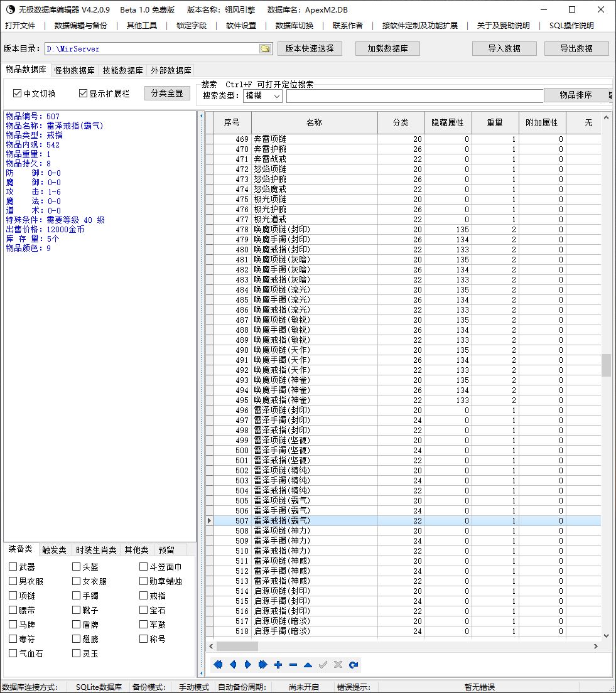Open the 数据编辑与备份 menu
Screen dimensions: 616x693
[80, 26]
